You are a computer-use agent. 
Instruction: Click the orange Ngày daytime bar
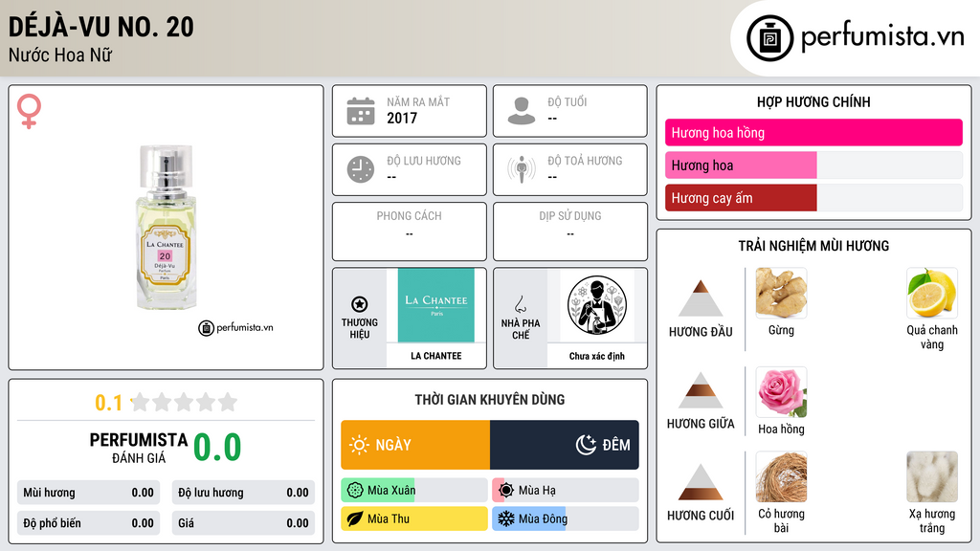[415, 445]
